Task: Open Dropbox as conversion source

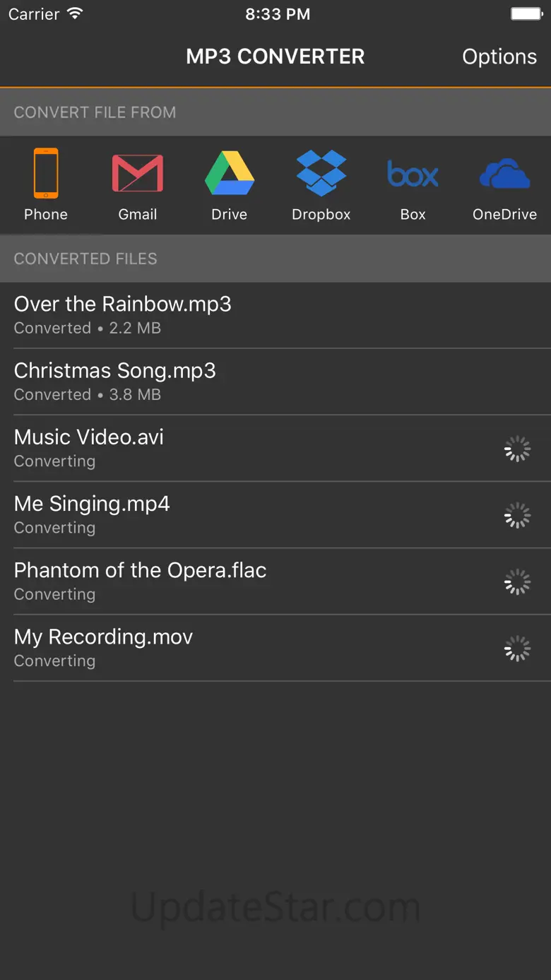Action: [x=321, y=174]
